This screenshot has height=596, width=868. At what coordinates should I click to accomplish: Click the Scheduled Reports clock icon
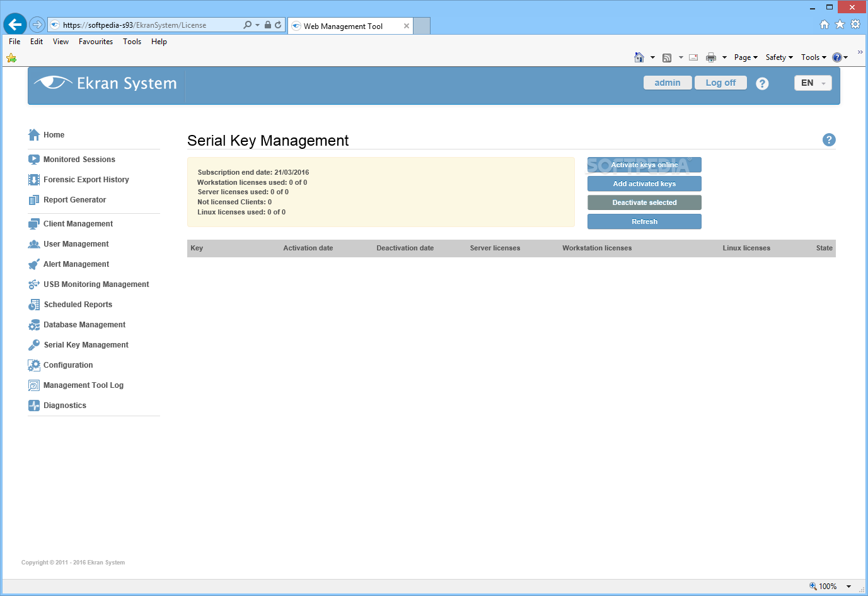click(34, 305)
